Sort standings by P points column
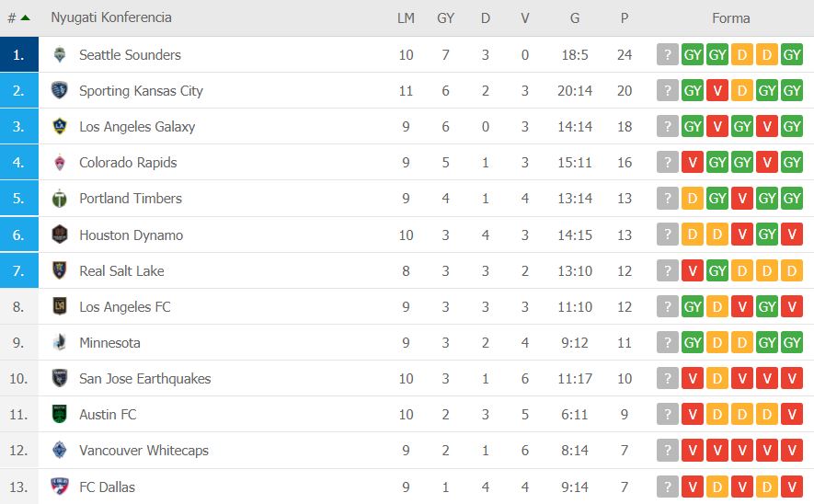814x504 pixels. pyautogui.click(x=625, y=18)
